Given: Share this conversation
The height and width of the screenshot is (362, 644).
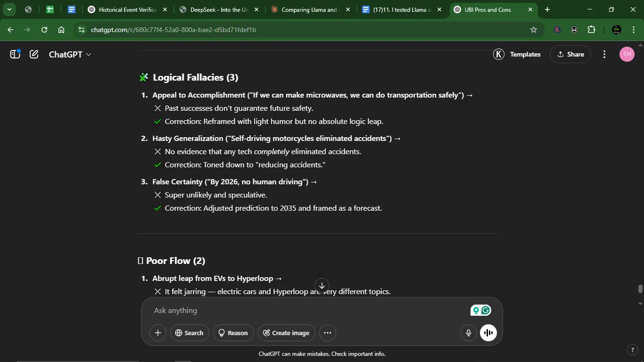Looking at the screenshot, I should 570,54.
